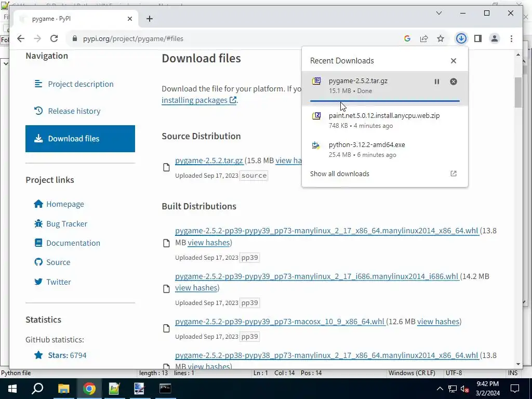This screenshot has height=399, width=532.
Task: Close the Recent Downloads popup
Action: point(453,61)
